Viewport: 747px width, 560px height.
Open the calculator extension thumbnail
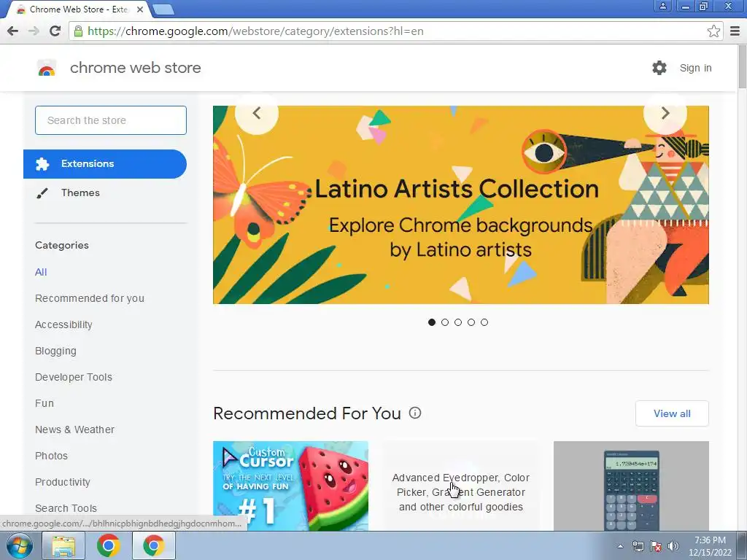(631, 486)
